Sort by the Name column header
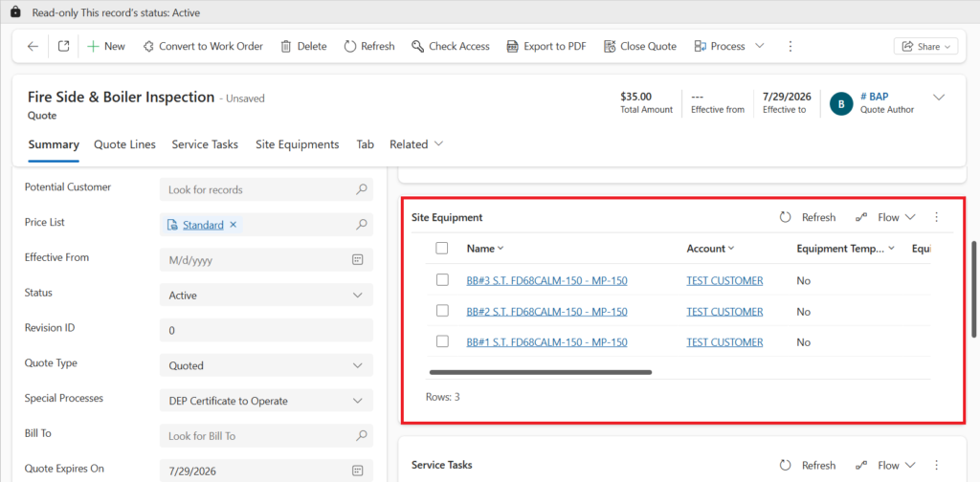The width and height of the screenshot is (980, 482). pyautogui.click(x=485, y=248)
